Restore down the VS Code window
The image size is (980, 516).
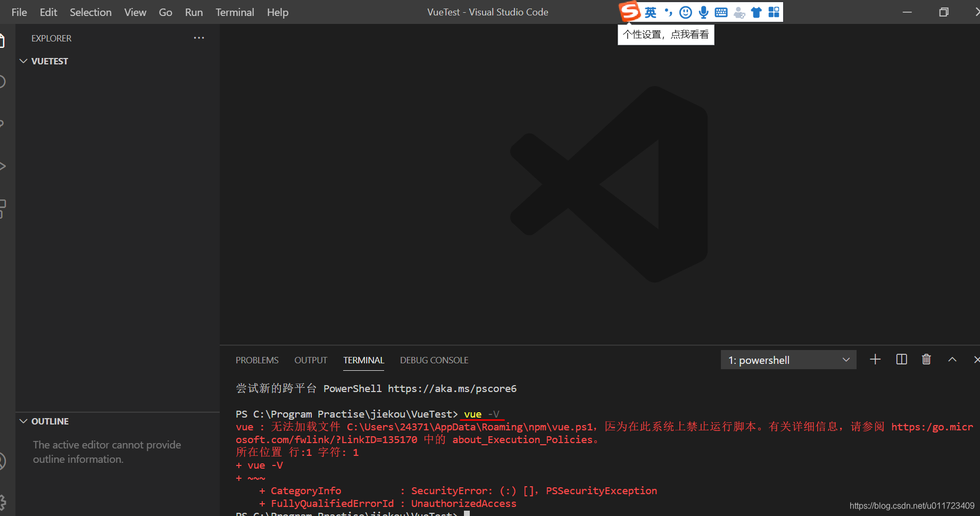944,12
